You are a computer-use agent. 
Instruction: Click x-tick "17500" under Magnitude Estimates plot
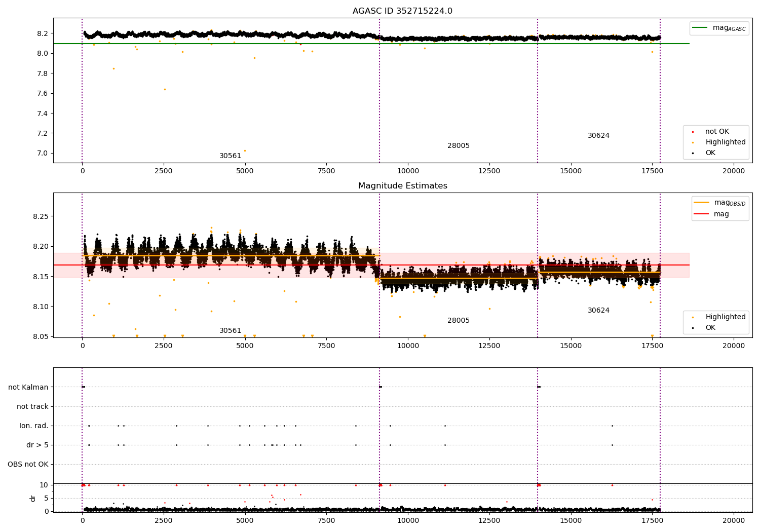coord(652,346)
